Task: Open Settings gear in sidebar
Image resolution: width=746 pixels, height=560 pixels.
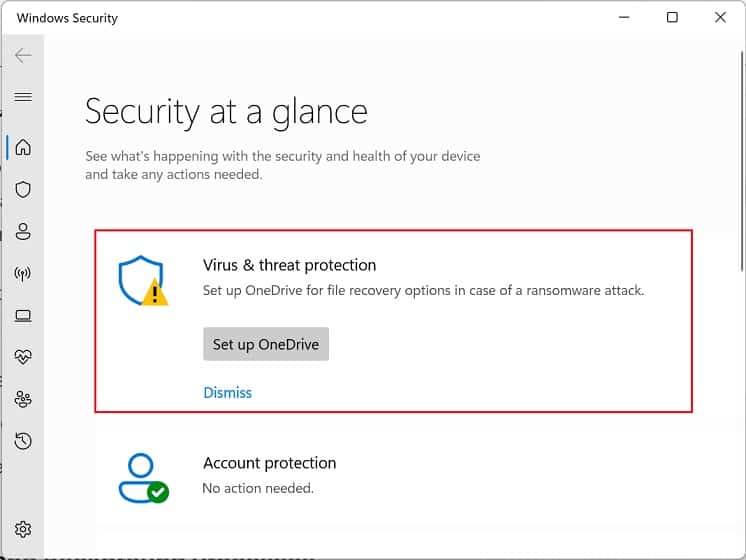Action: [23, 529]
